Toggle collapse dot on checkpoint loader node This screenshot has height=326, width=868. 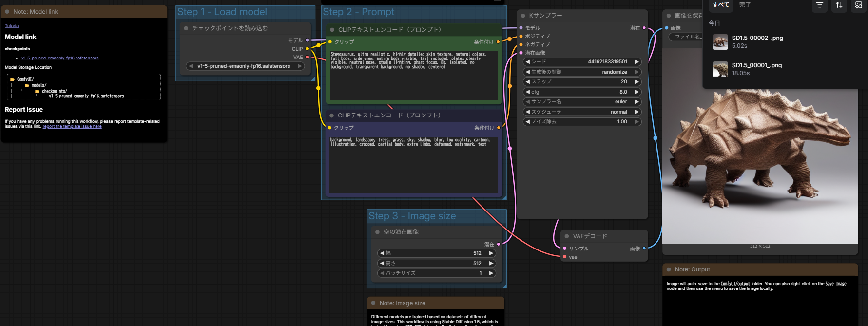(x=186, y=28)
